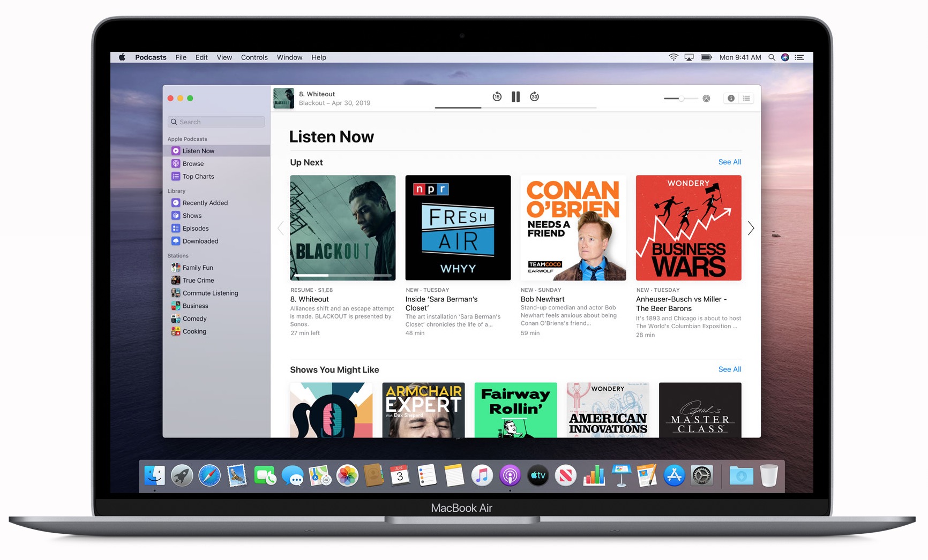Screen dimensions: 928x560
Task: Activate Siri from the menu bar
Action: click(785, 57)
